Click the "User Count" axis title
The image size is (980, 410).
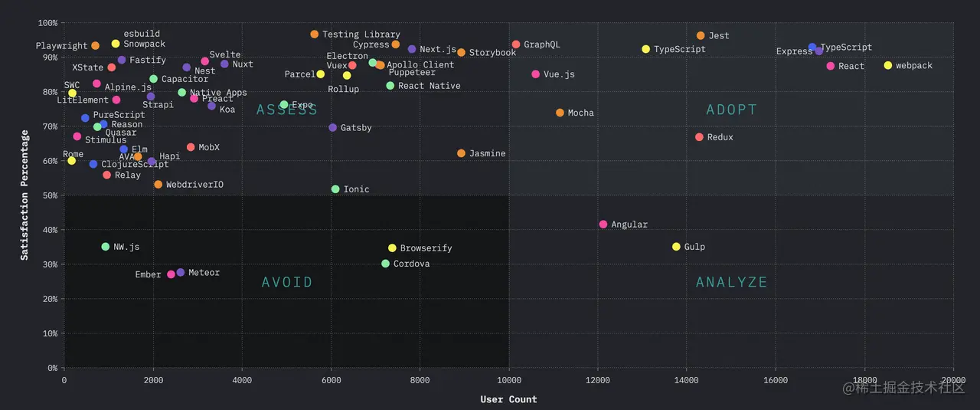(508, 399)
